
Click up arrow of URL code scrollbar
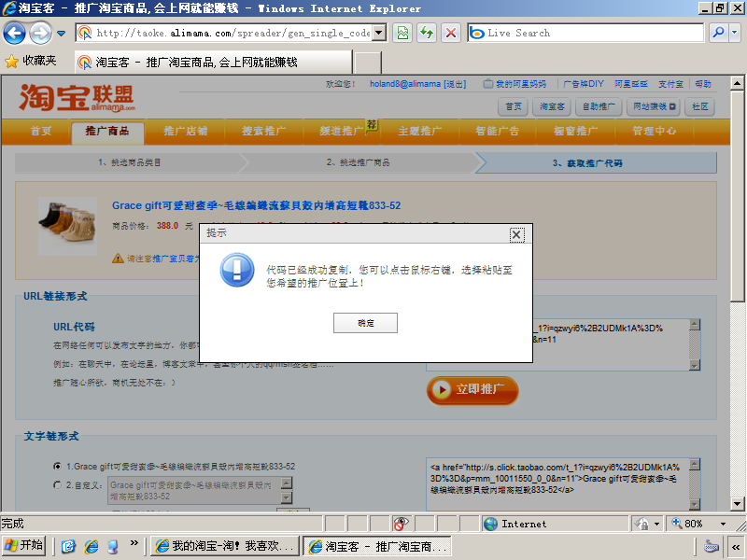(x=695, y=325)
